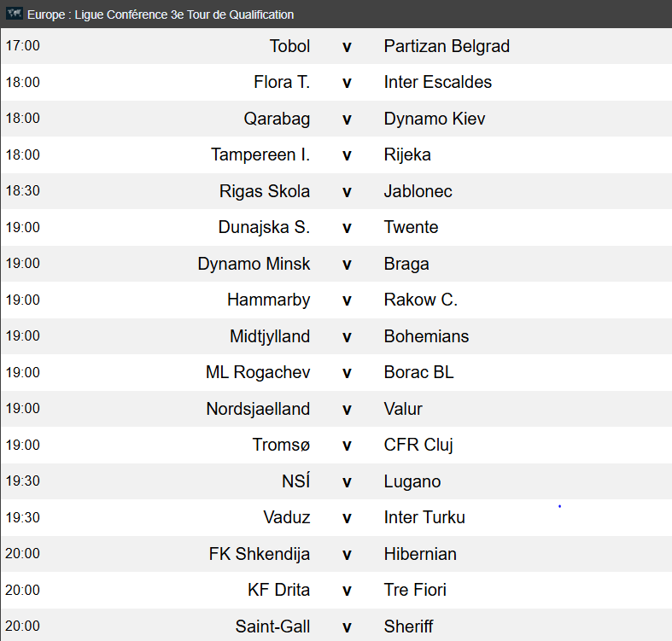Select the Hibernian team name
672x641 pixels.
[420, 554]
